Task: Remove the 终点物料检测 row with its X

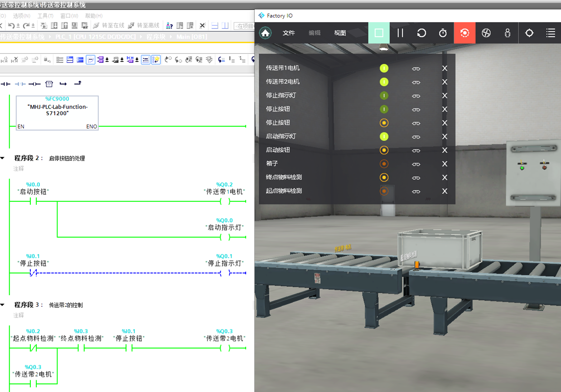Action: pyautogui.click(x=445, y=177)
